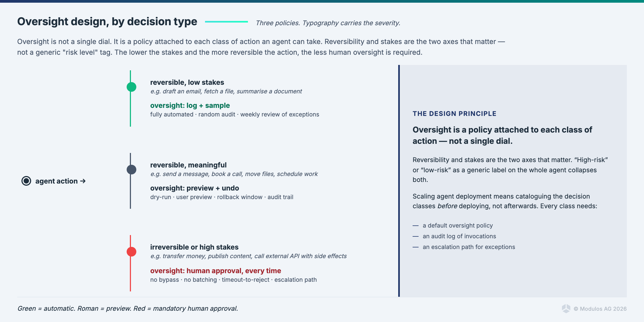
Task: Click the gray reversible meaningful dot
Action: [131, 170]
